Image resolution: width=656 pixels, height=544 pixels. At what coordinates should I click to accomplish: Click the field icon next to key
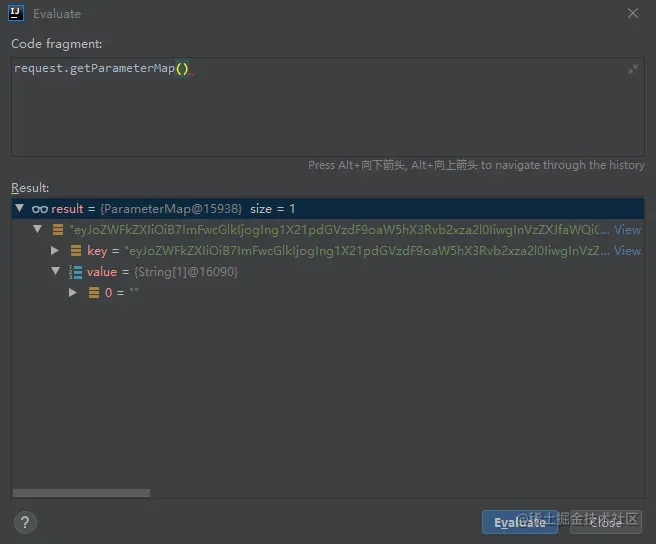[x=76, y=250]
